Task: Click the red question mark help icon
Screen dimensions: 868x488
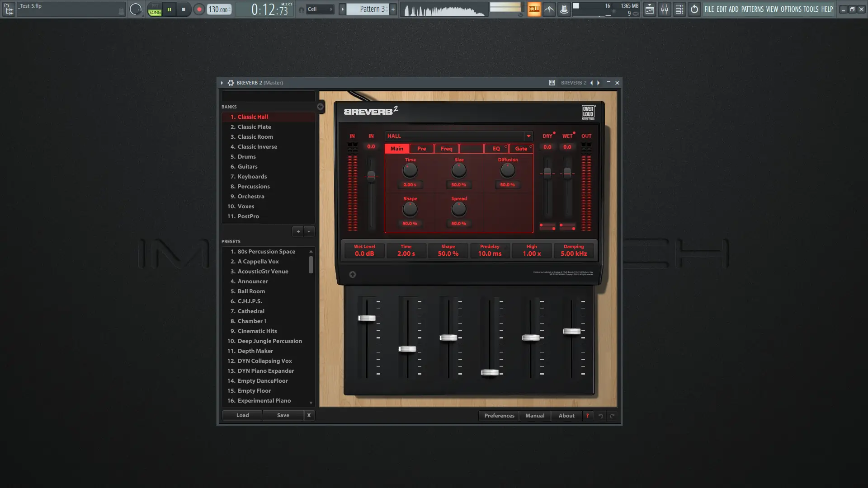Action: (587, 416)
